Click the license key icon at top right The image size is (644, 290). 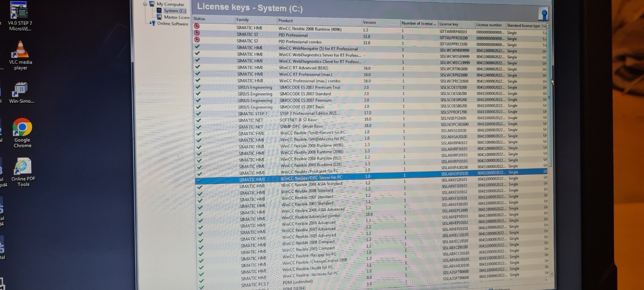tap(543, 14)
